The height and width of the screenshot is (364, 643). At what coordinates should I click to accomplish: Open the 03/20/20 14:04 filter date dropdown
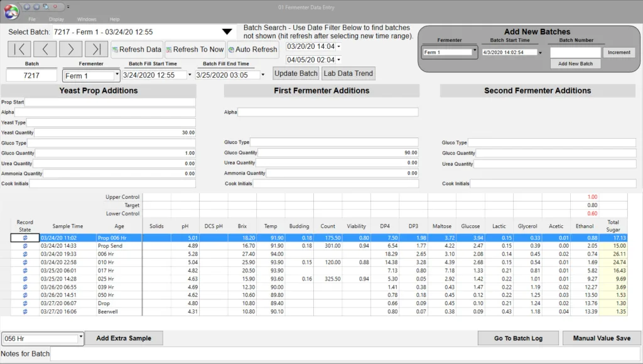point(338,46)
